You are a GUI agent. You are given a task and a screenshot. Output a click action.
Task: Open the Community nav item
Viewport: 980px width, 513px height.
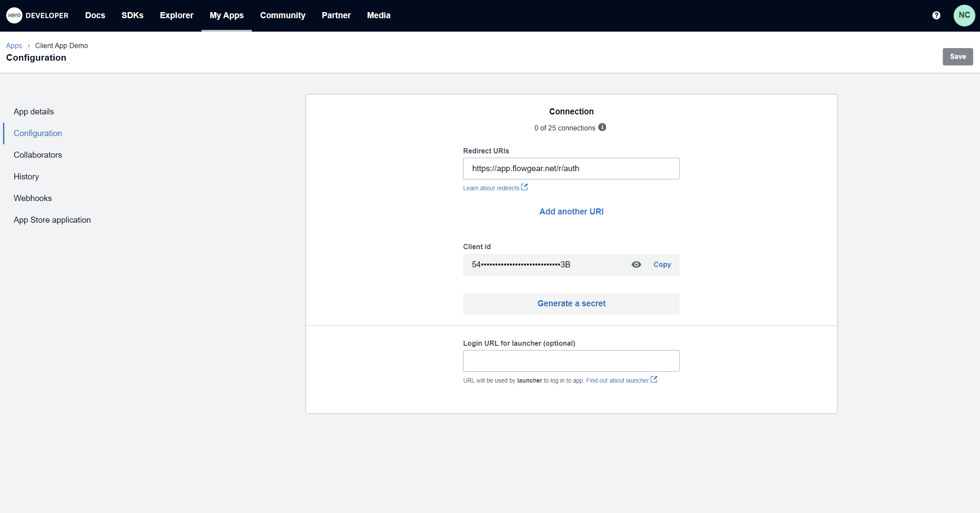click(x=283, y=15)
